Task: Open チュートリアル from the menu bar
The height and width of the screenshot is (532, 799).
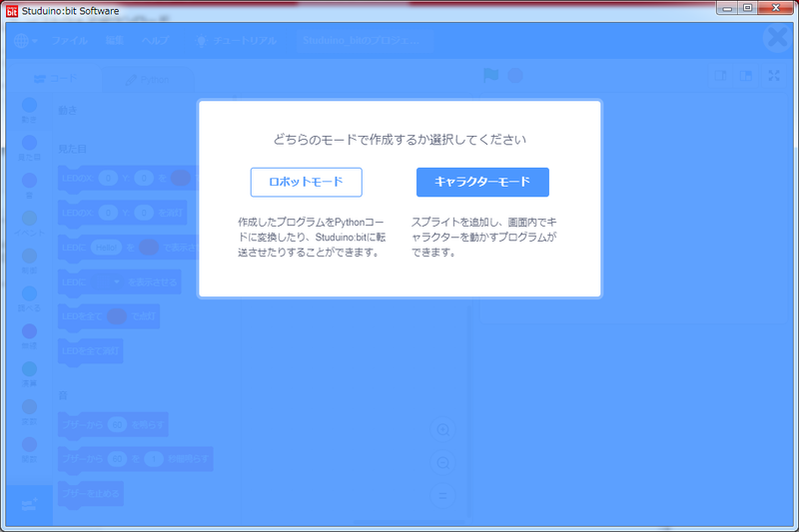Action: click(237, 41)
